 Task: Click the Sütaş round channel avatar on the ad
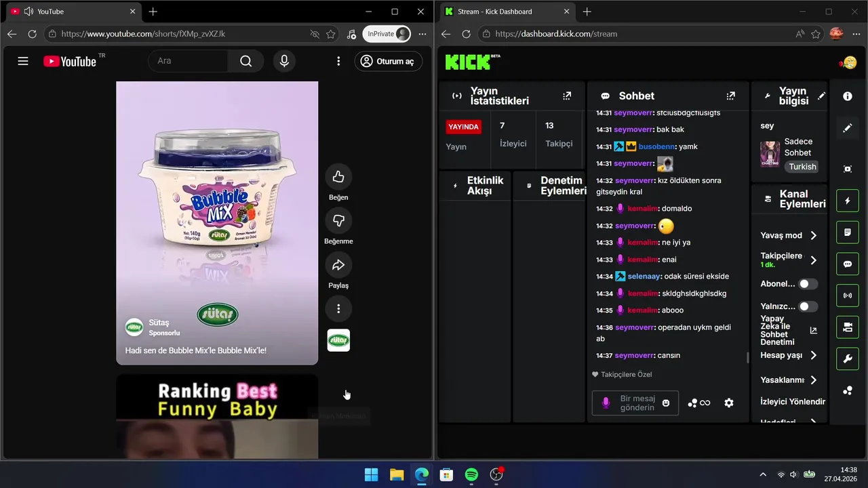(x=134, y=327)
